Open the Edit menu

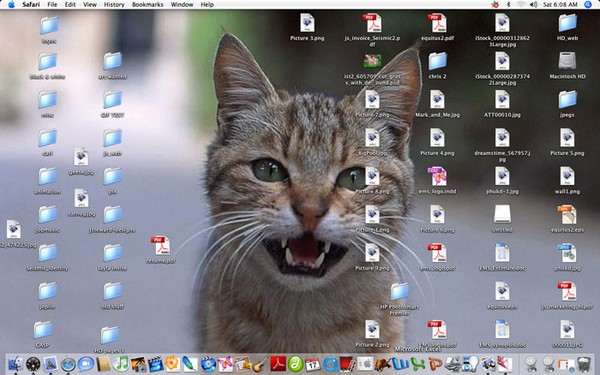click(x=70, y=5)
